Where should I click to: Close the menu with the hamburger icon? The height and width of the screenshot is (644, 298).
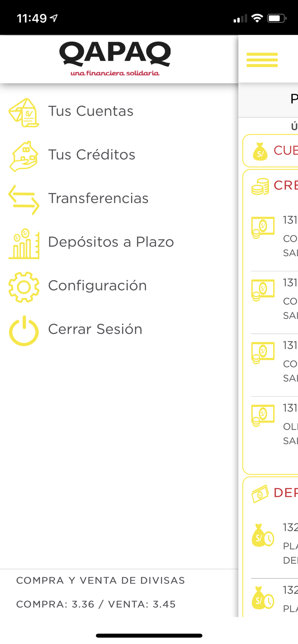pyautogui.click(x=262, y=60)
